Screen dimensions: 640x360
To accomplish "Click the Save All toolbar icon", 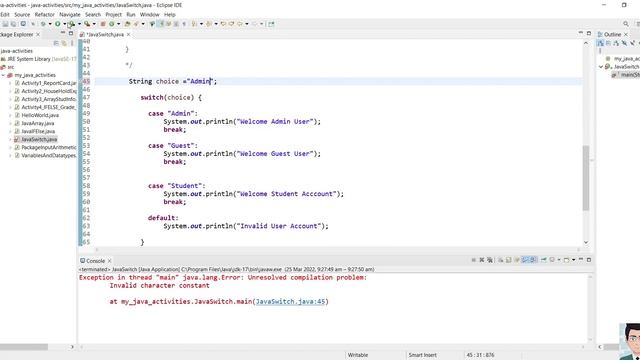I will click(x=13, y=24).
